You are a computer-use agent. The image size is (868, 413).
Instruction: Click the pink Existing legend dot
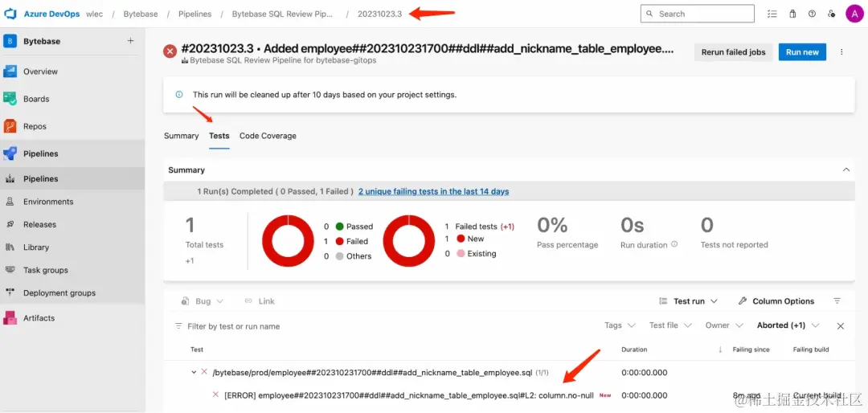coord(461,254)
